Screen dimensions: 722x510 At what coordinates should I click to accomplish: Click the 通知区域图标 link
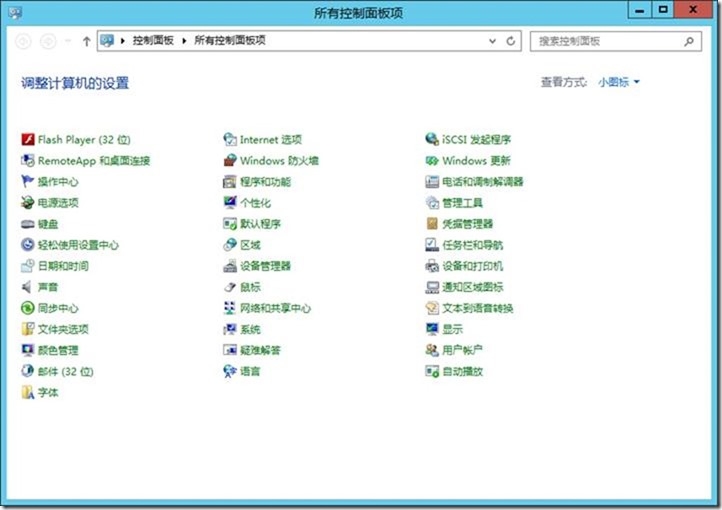[x=472, y=287]
